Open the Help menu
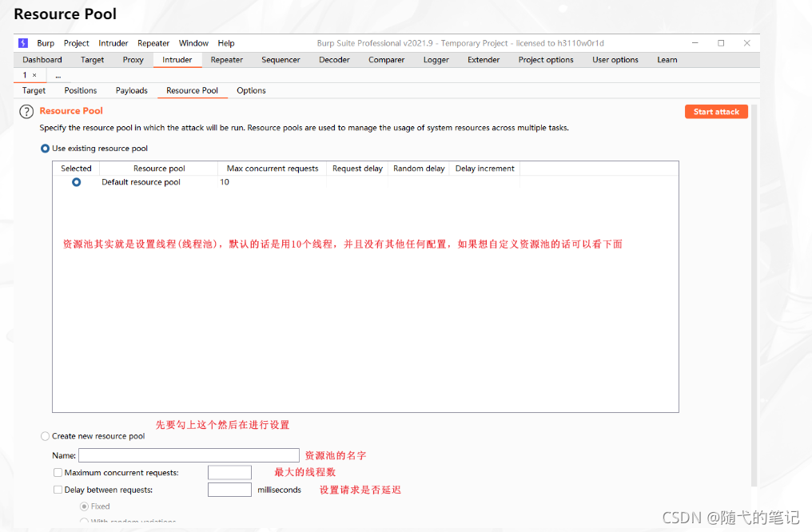 tap(226, 43)
